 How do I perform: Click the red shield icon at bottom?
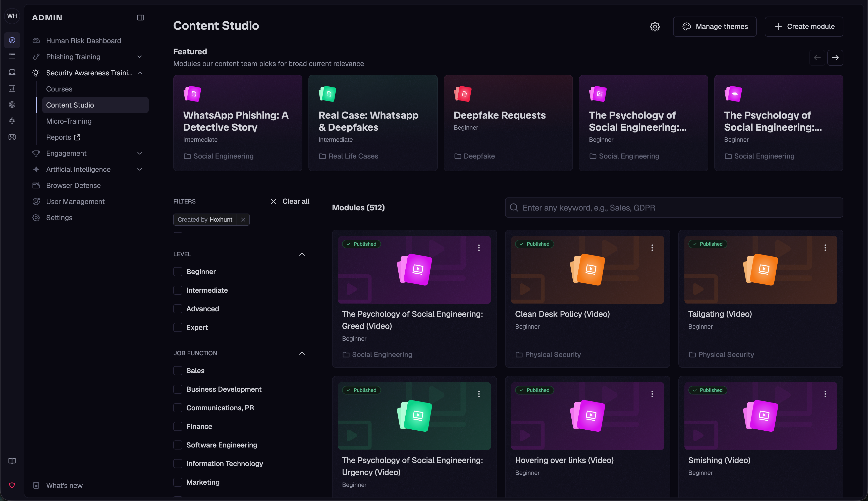click(x=12, y=485)
